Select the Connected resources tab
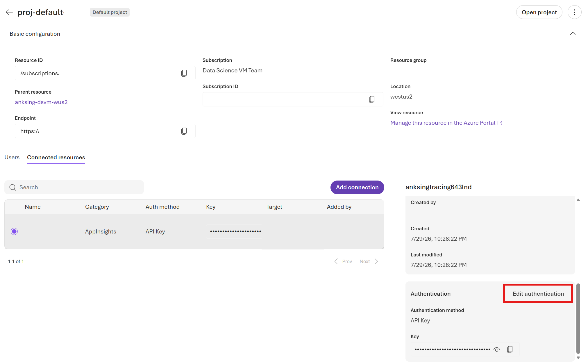 [x=56, y=157]
